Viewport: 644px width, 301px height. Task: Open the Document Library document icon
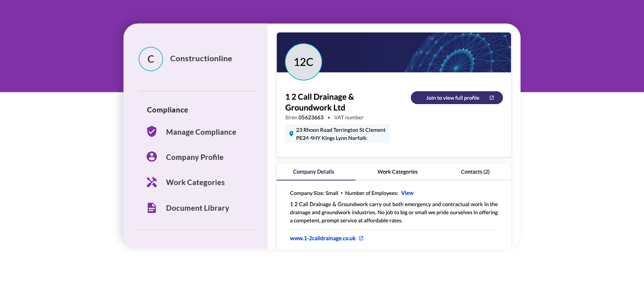(152, 208)
